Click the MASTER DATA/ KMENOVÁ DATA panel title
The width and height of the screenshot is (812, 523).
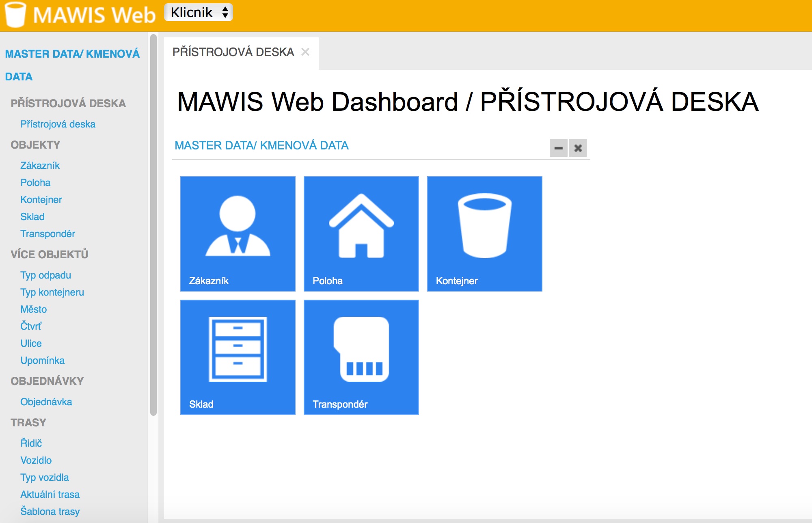coord(261,145)
